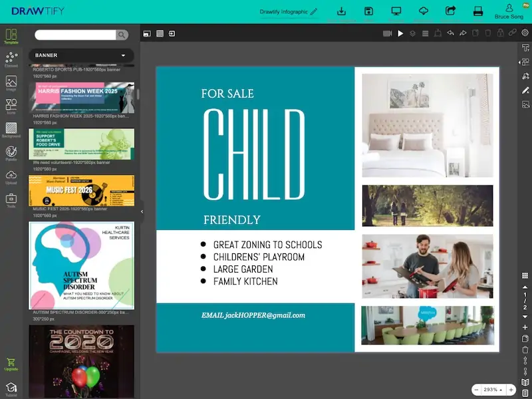Image resolution: width=532 pixels, height=399 pixels.
Task: Switch to the Template tab in sidebar
Action: tap(11, 36)
